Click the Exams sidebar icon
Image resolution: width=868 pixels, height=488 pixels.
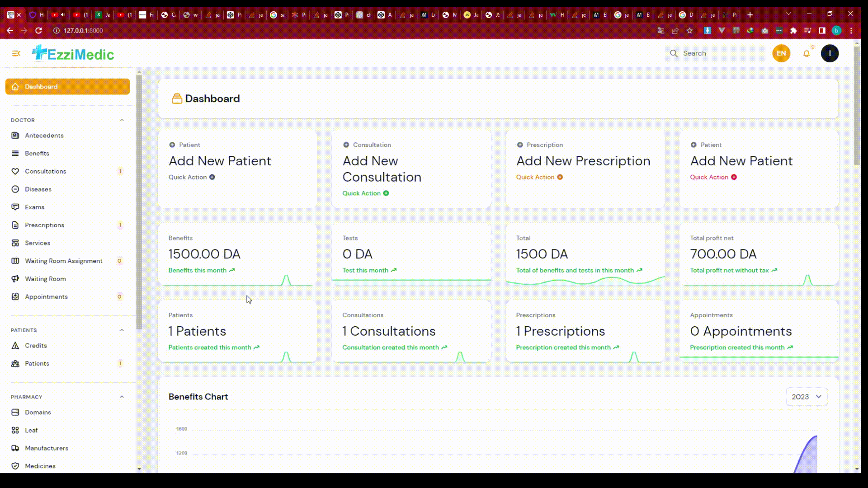tap(15, 207)
